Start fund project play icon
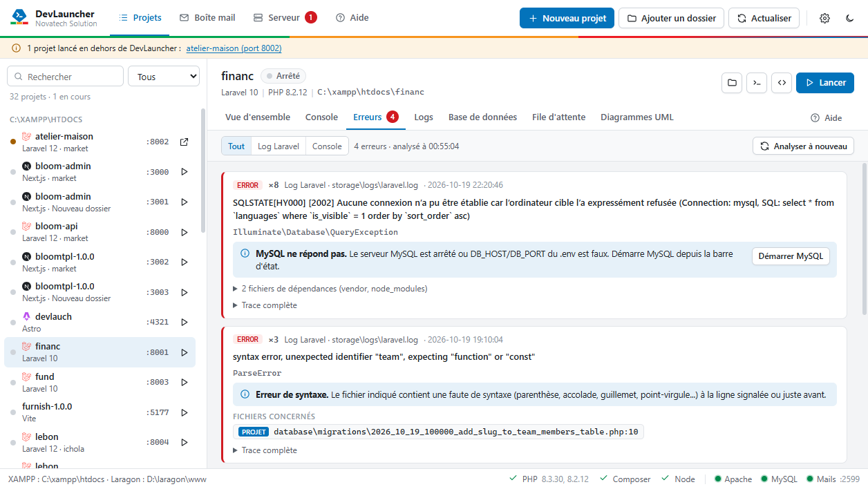Screen dimensions: 868x489 pos(184,382)
